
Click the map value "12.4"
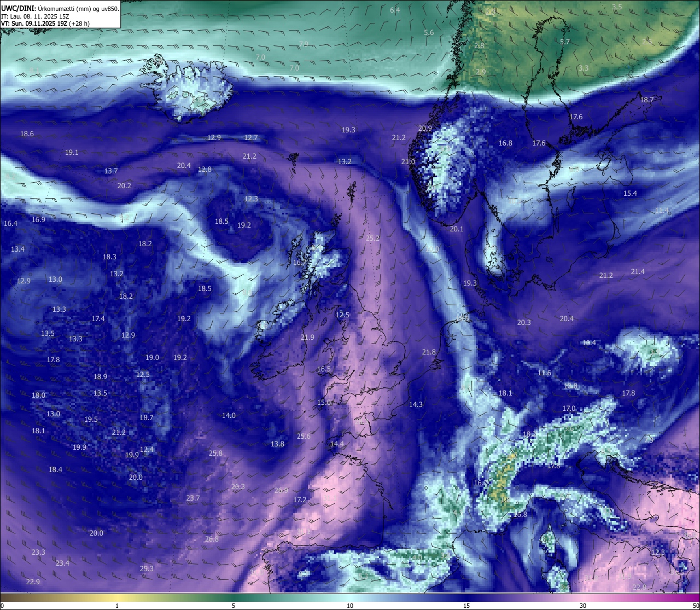147,449
